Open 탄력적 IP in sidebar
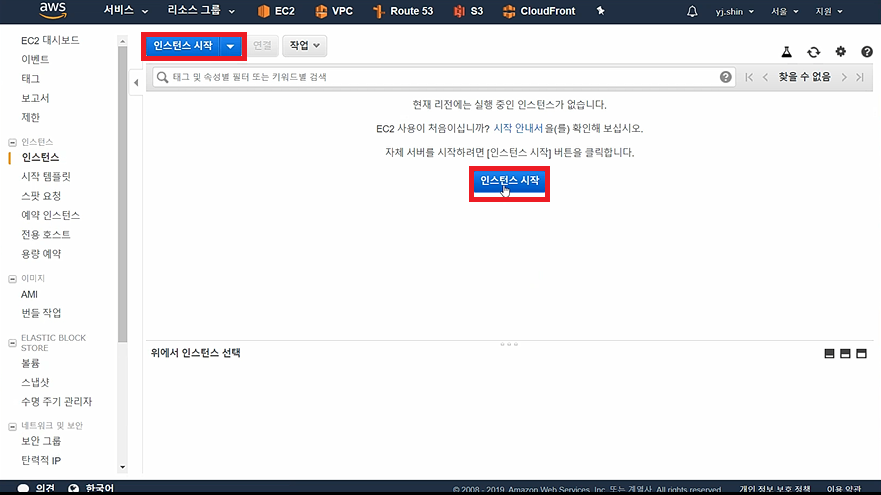 (41, 461)
